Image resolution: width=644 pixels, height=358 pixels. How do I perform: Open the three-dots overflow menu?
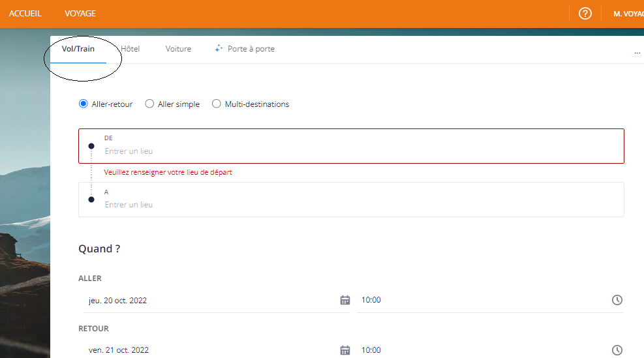[637, 53]
